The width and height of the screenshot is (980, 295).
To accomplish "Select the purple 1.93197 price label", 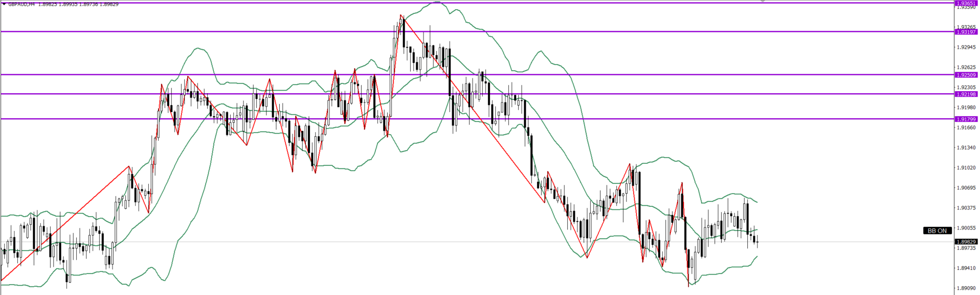I will point(966,32).
